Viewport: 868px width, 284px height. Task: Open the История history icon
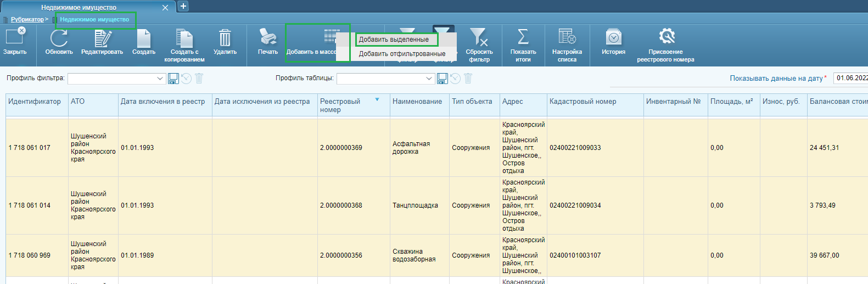[x=613, y=37]
